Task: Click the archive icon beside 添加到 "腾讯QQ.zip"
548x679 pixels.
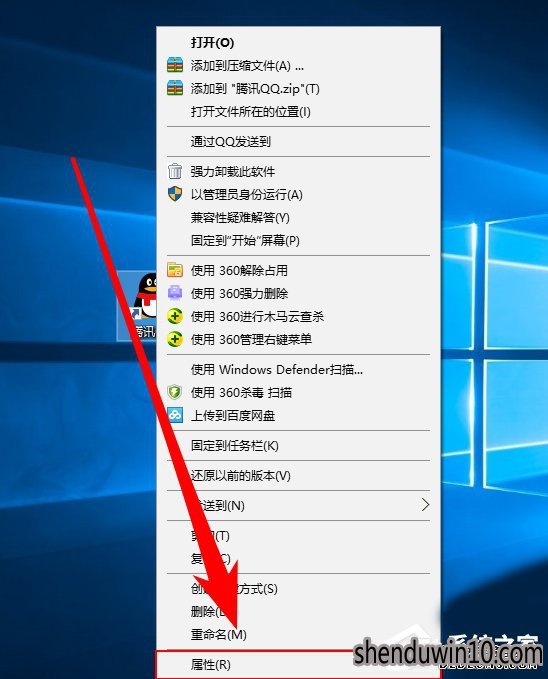Action: click(x=175, y=88)
